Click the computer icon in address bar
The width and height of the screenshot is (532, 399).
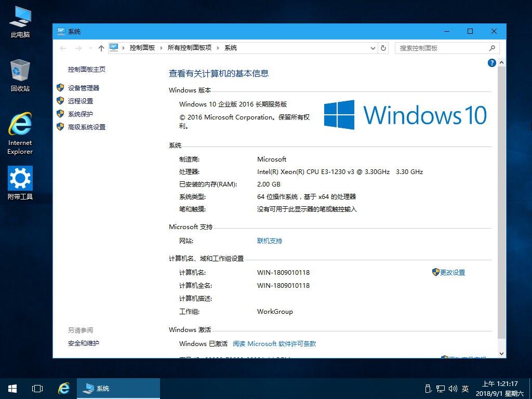tap(114, 48)
